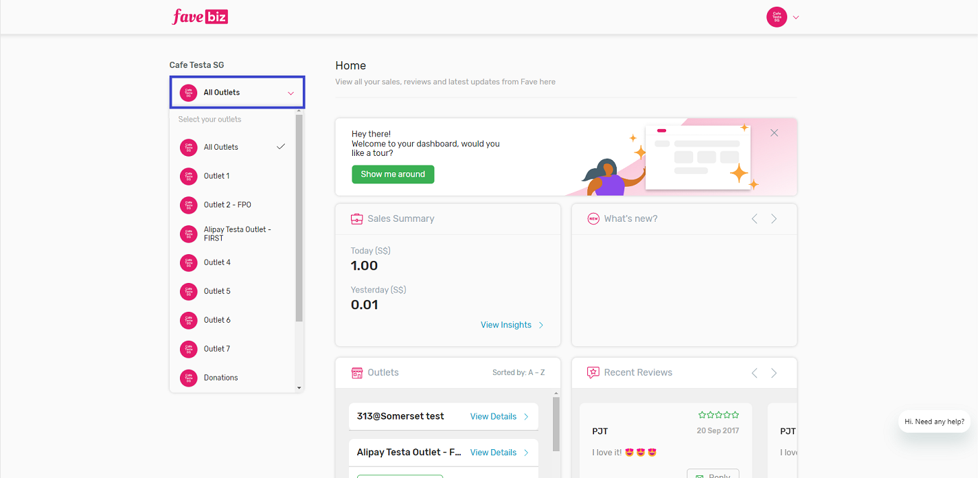The width and height of the screenshot is (980, 478).
Task: Go to previous What's new item
Action: [x=755, y=218]
